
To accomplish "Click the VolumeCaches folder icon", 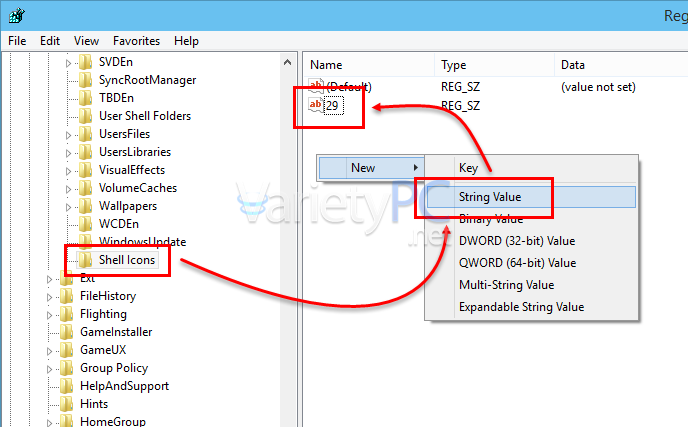I will click(85, 188).
